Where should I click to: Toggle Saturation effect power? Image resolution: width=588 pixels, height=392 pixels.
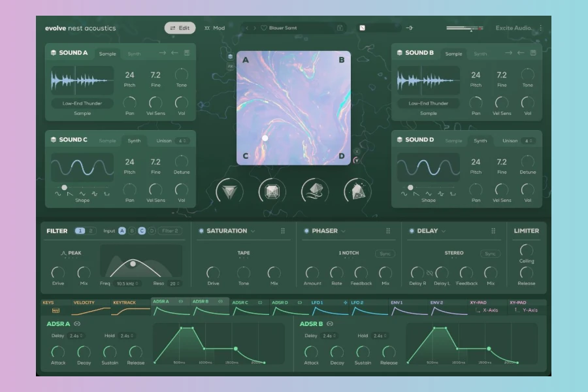point(201,231)
